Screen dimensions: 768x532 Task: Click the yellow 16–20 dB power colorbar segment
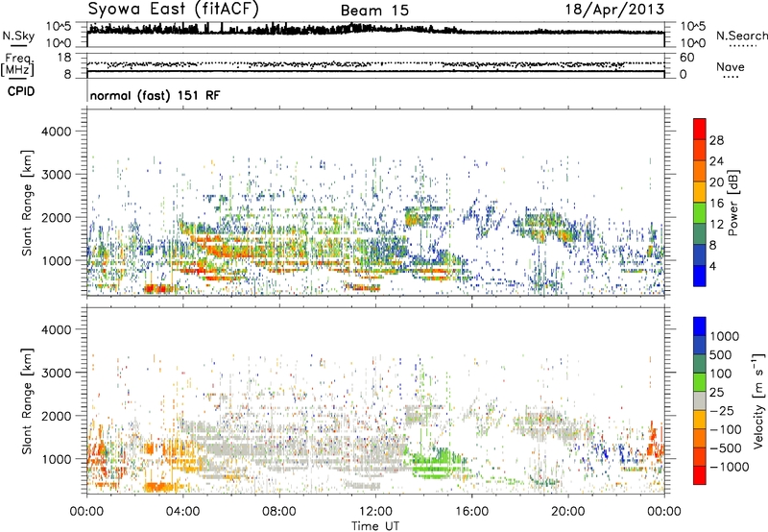(700, 192)
